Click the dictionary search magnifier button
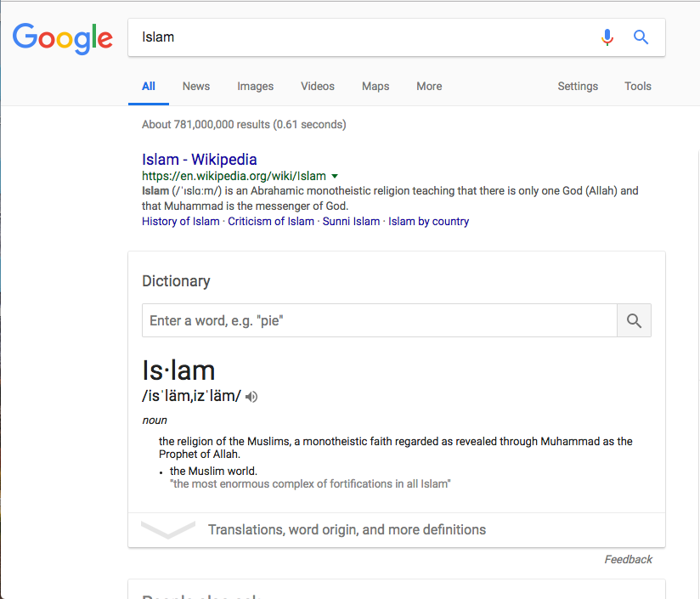The width and height of the screenshot is (700, 599). click(x=634, y=320)
